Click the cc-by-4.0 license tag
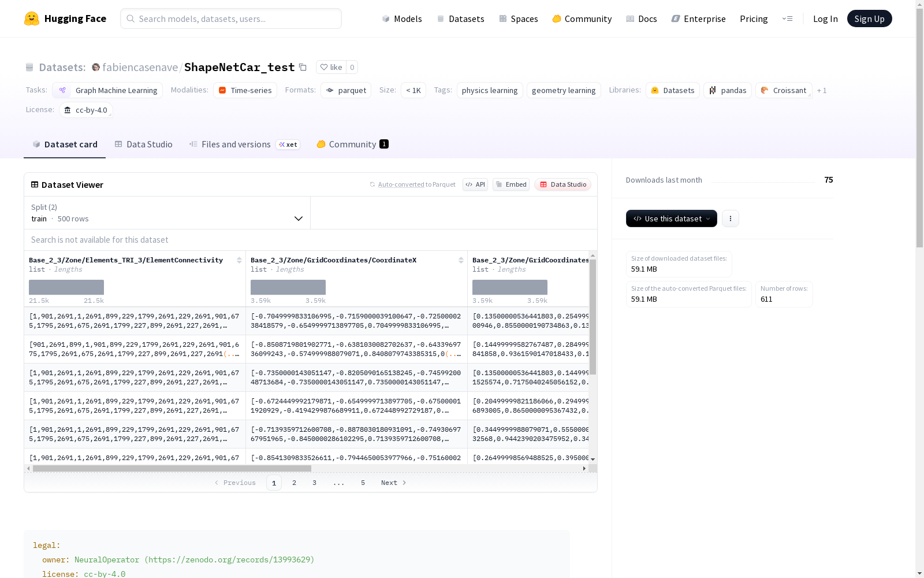The width and height of the screenshot is (924, 578). tap(85, 110)
